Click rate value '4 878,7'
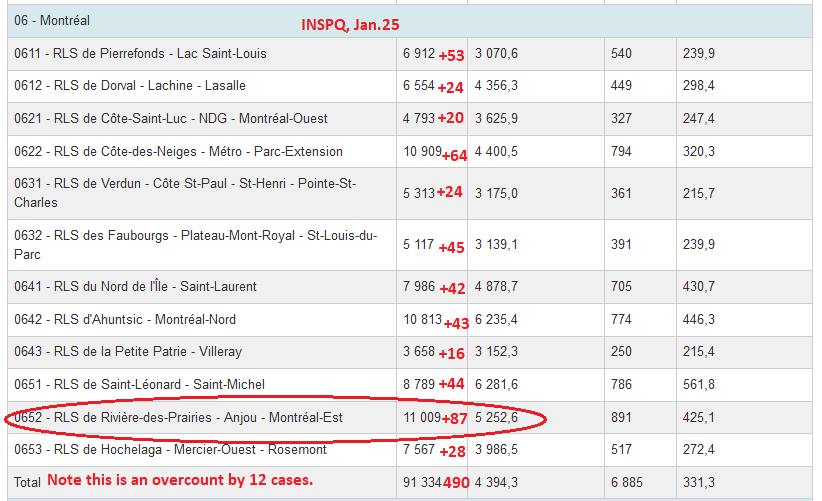The height and width of the screenshot is (501, 822). point(496,286)
